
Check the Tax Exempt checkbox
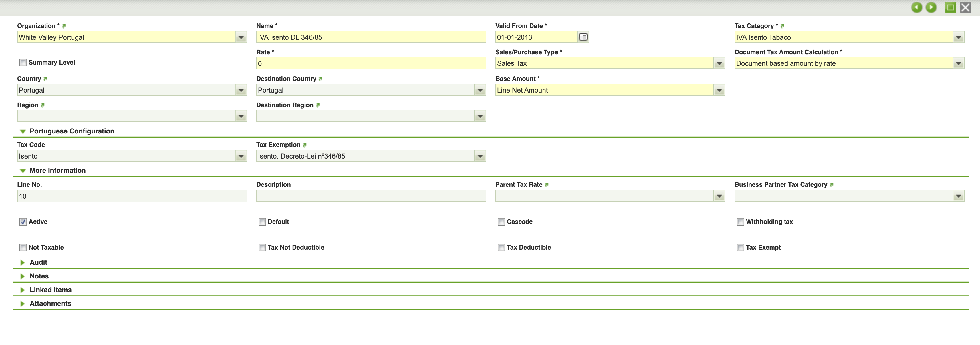tap(740, 248)
